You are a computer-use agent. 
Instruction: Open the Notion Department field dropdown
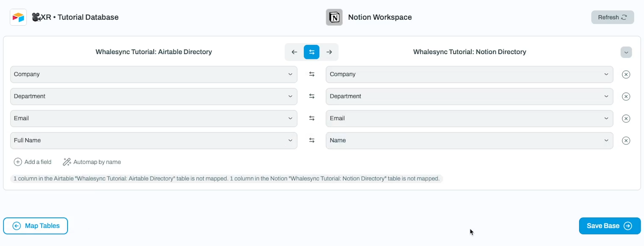[x=469, y=97]
